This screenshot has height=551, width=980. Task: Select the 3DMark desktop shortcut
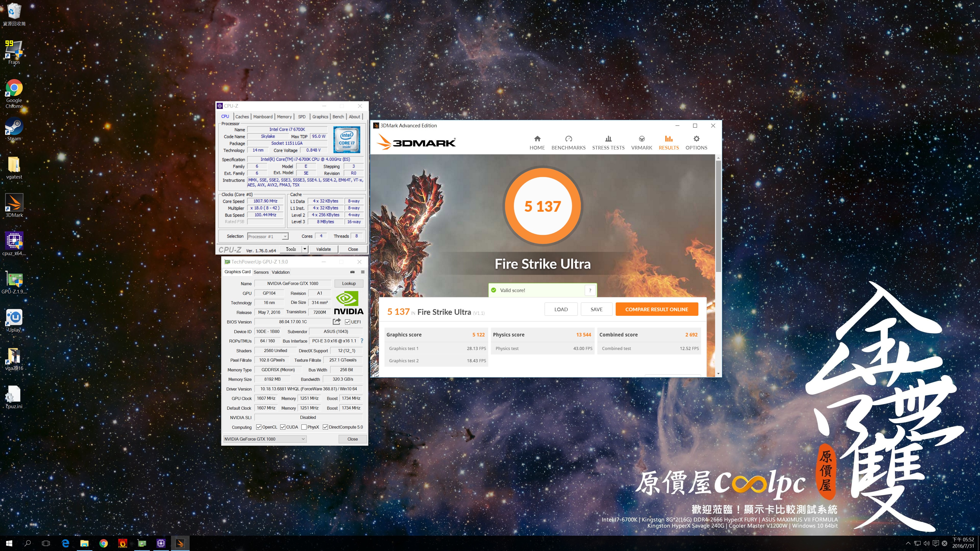point(14,206)
